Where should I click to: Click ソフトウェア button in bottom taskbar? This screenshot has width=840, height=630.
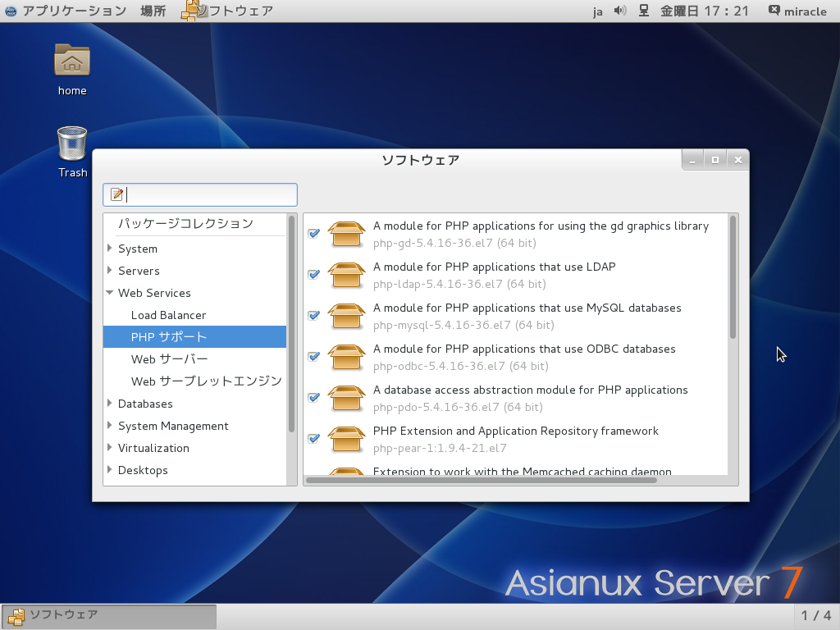pos(109,615)
